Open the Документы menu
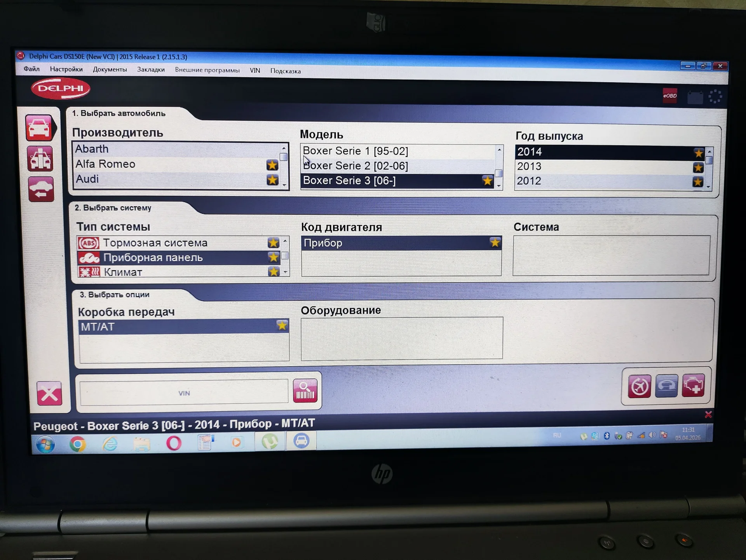This screenshot has width=746, height=560. [x=110, y=70]
